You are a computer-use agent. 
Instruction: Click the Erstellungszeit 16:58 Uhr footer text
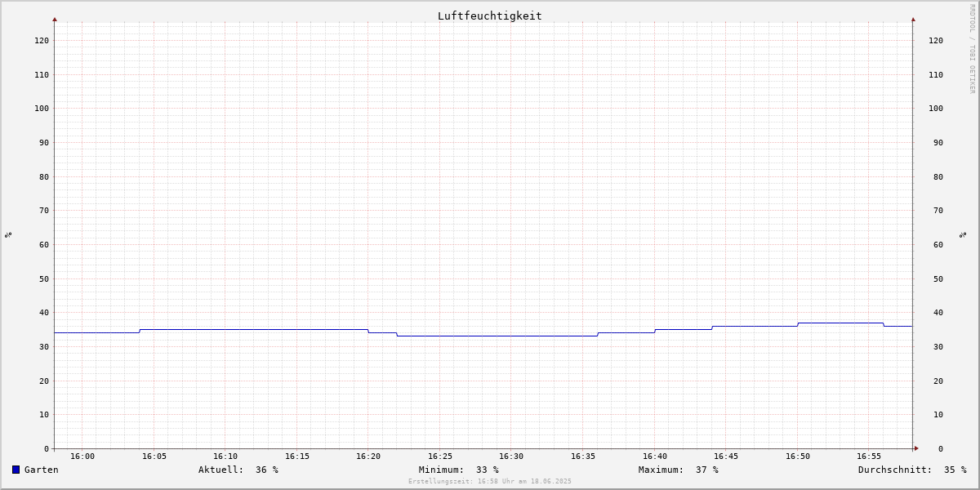(x=490, y=481)
